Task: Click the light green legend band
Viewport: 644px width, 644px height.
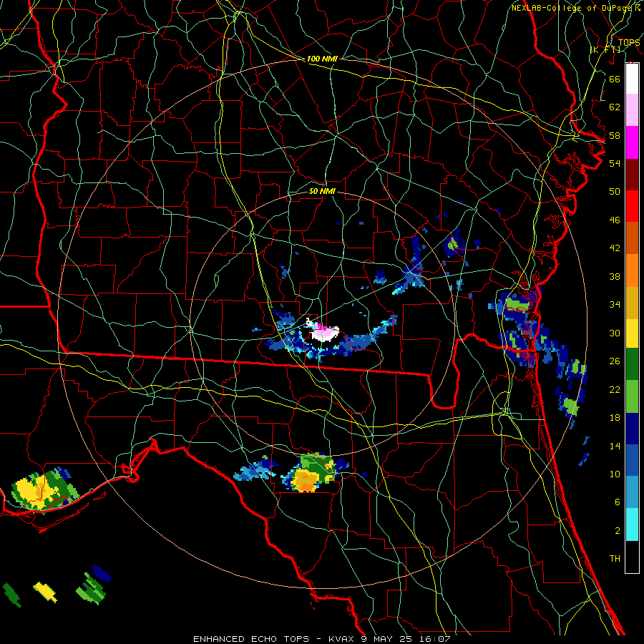Action: pos(632,396)
